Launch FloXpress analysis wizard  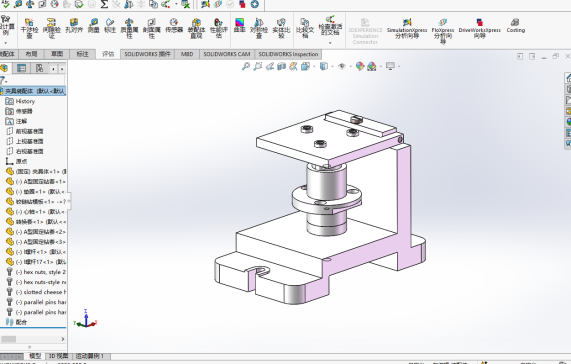(x=443, y=31)
